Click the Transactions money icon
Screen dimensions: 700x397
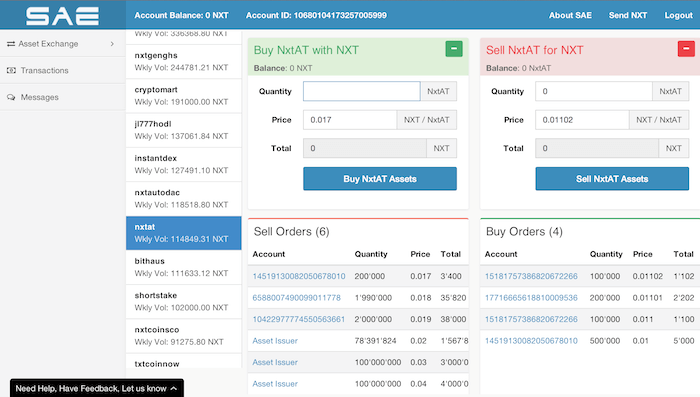coord(11,71)
